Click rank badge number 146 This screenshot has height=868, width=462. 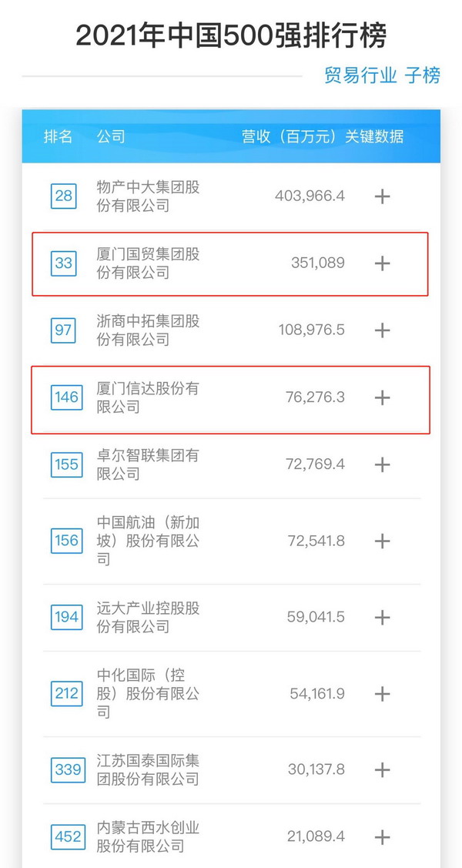pos(66,397)
